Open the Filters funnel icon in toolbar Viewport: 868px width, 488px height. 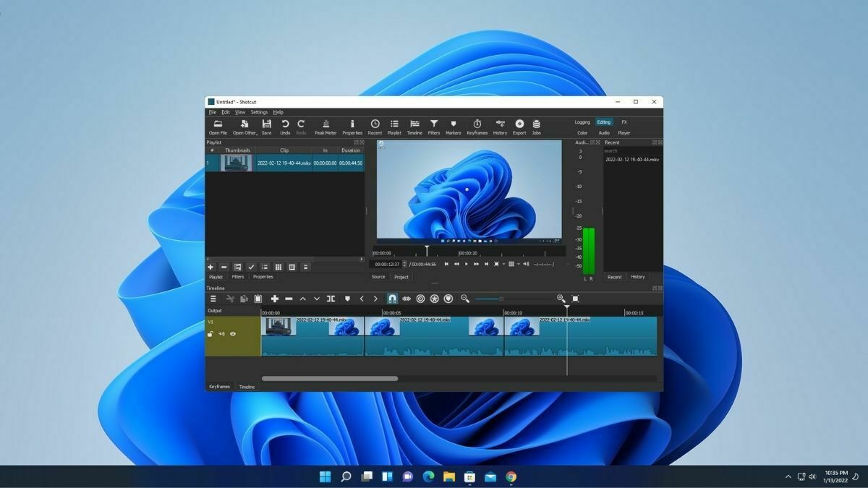pos(434,124)
